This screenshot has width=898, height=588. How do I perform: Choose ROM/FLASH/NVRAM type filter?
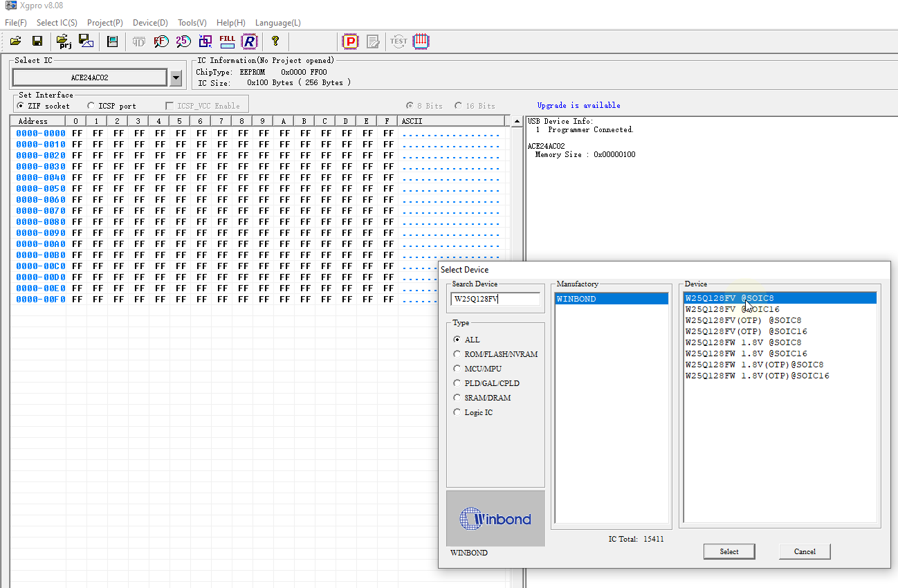click(x=457, y=354)
